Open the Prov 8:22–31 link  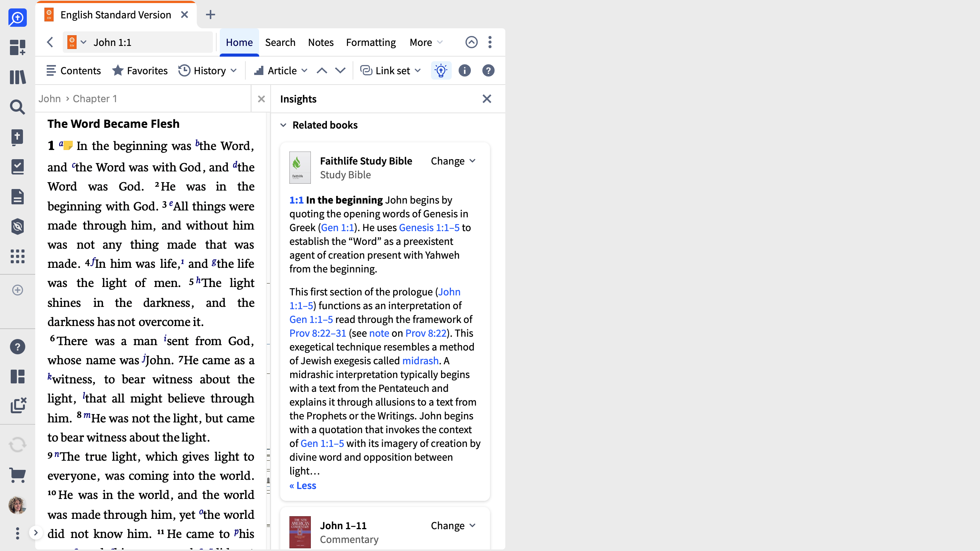(x=318, y=333)
